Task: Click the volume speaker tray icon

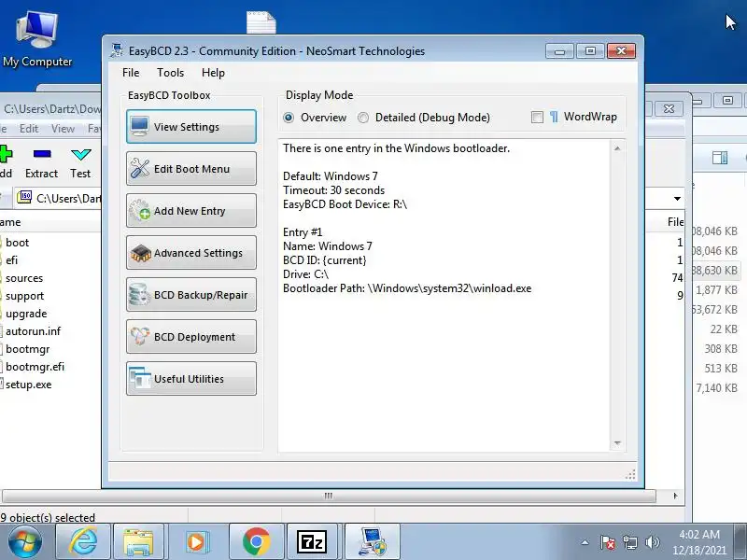Action: tap(652, 542)
